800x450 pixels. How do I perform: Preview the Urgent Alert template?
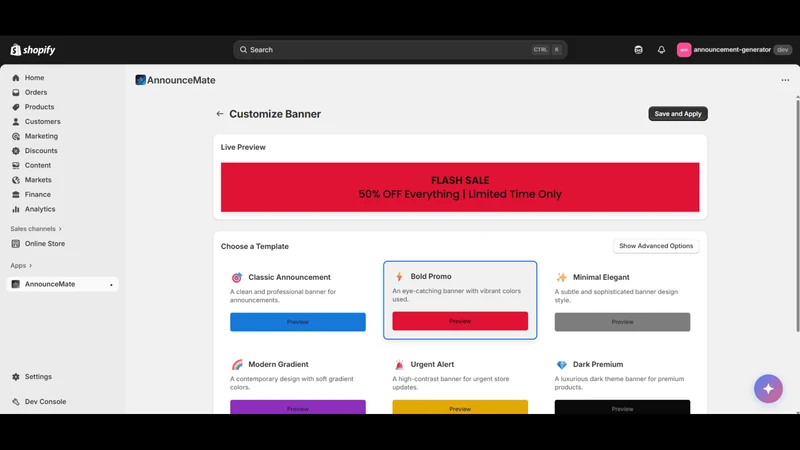(460, 407)
